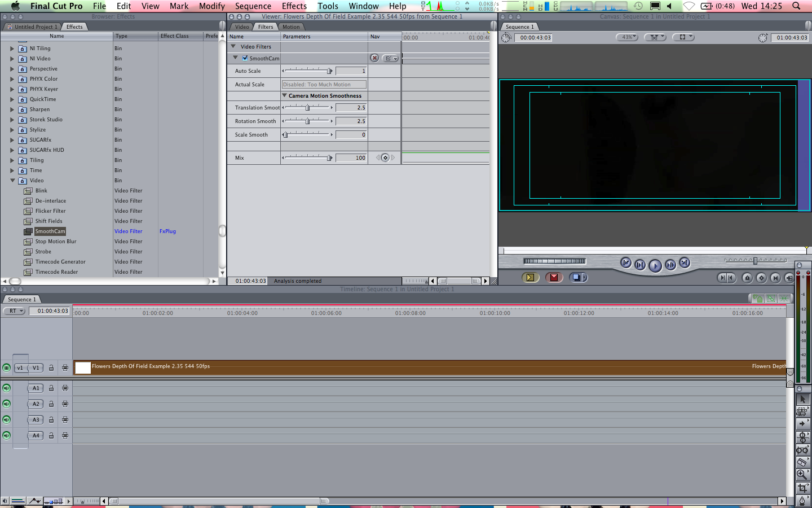Viewport: 812px width, 508px height.
Task: Select the Pen tool
Action: pos(802,501)
